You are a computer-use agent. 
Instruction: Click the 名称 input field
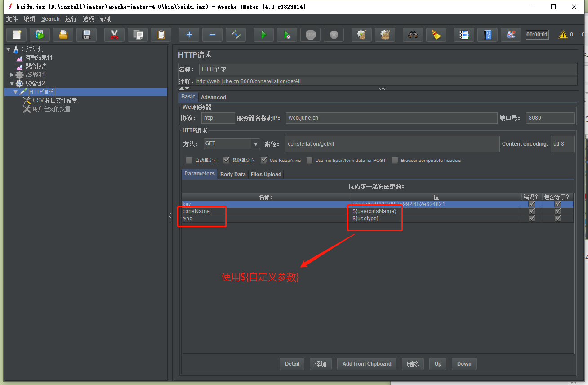coord(388,69)
